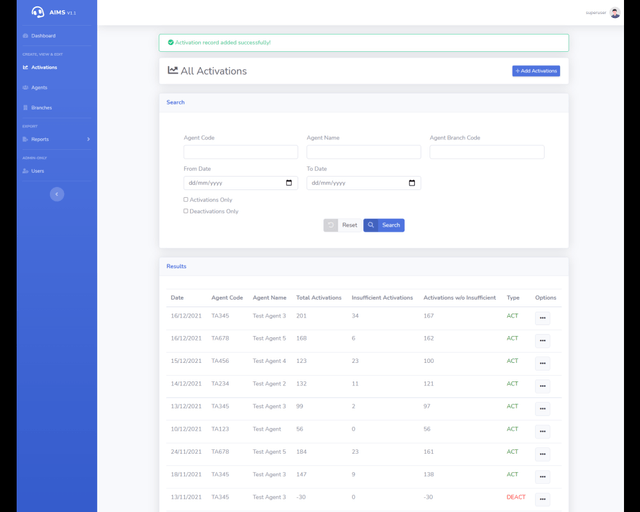Image resolution: width=640 pixels, height=512 pixels.
Task: Click the Agents sidebar icon
Action: pos(26,88)
